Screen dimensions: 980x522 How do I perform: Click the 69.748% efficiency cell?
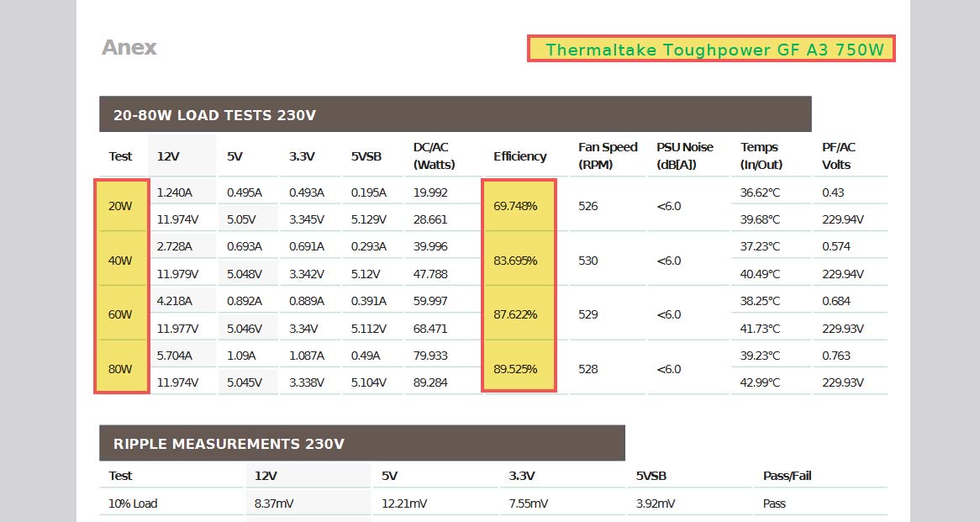coord(519,206)
